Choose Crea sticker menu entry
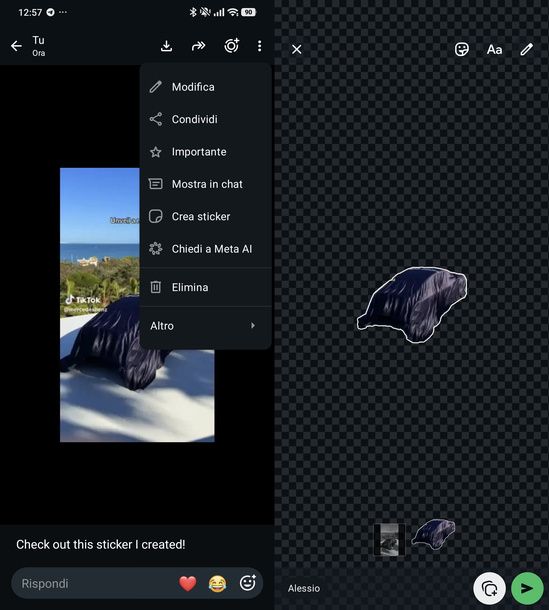Viewport: 549px width, 610px height. point(205,216)
